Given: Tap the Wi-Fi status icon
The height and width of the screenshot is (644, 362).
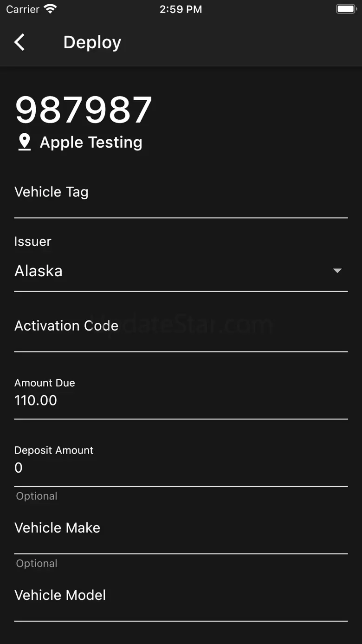Looking at the screenshot, I should [x=50, y=9].
